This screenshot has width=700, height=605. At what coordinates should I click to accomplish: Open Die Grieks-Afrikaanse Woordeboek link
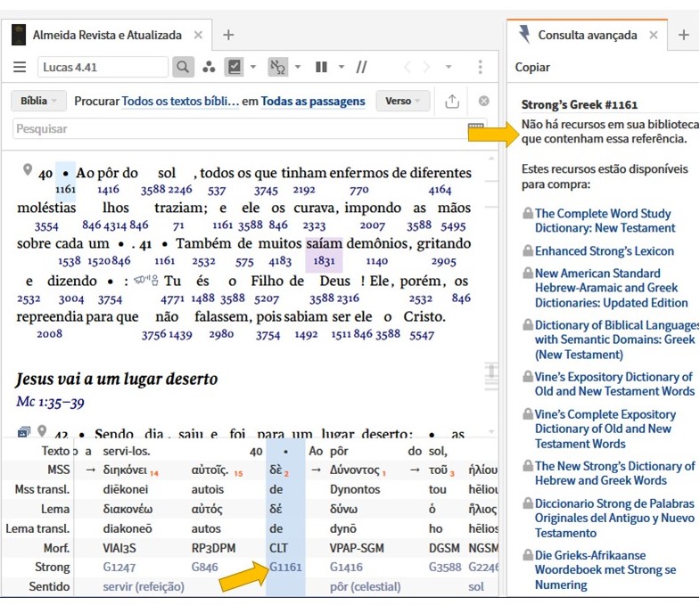605,569
